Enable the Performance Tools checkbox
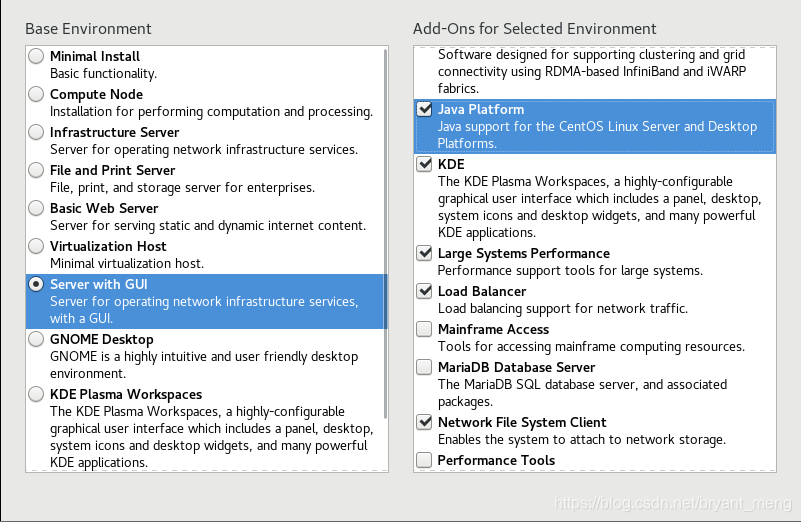Viewport: 801px width, 522px height. (x=424, y=460)
